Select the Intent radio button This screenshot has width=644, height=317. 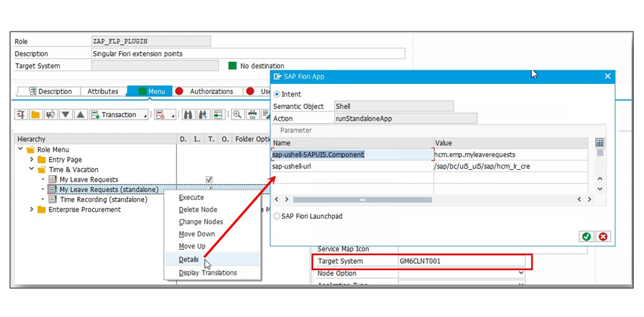pos(277,95)
